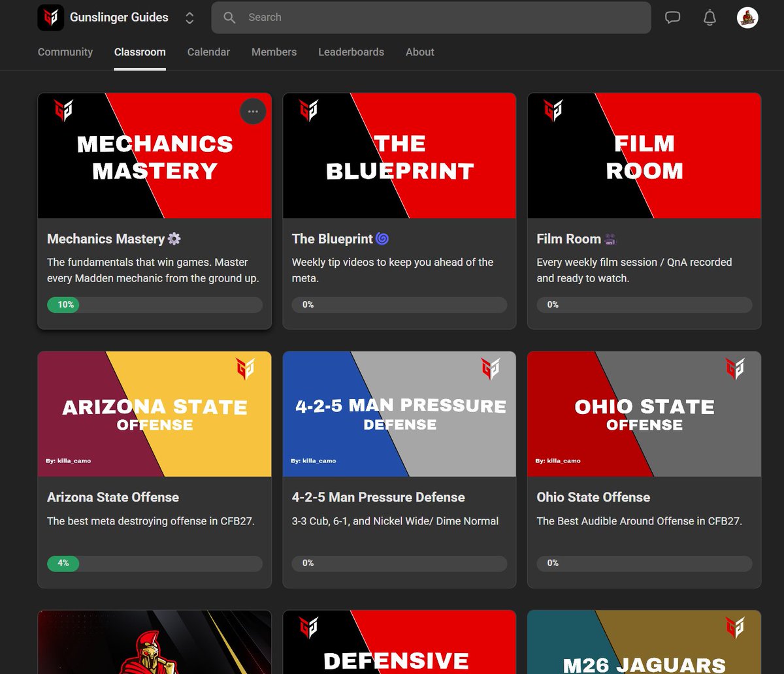Click the spiral emoji beside The Blueprint

click(x=382, y=239)
